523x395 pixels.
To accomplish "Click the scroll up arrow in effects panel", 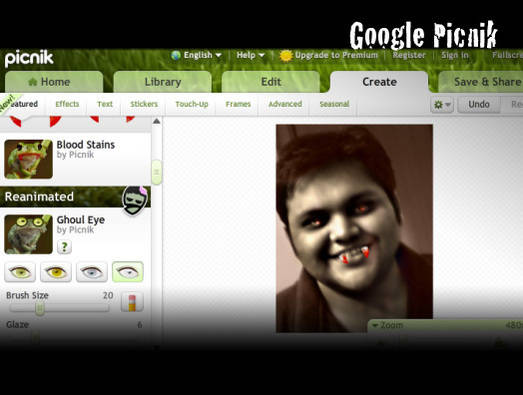I will click(x=156, y=121).
